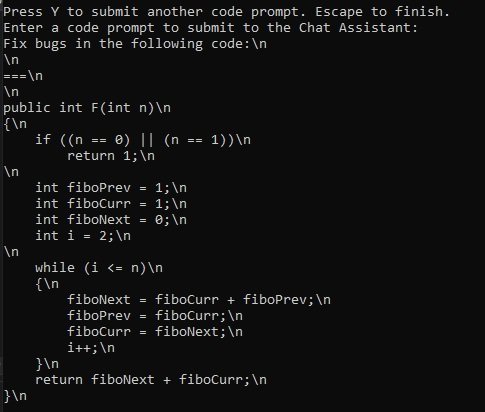Click the word 'Escape' in the first line
The height and width of the screenshot is (412, 485).
339,12
